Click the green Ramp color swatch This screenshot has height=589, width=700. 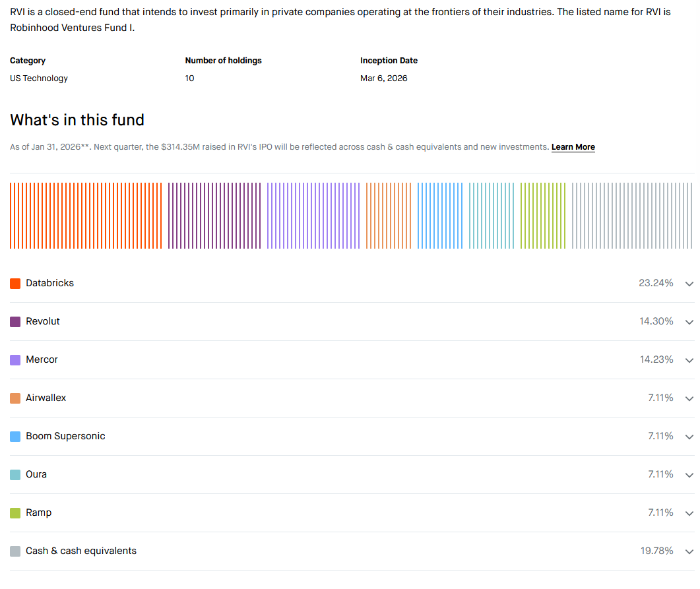click(15, 513)
